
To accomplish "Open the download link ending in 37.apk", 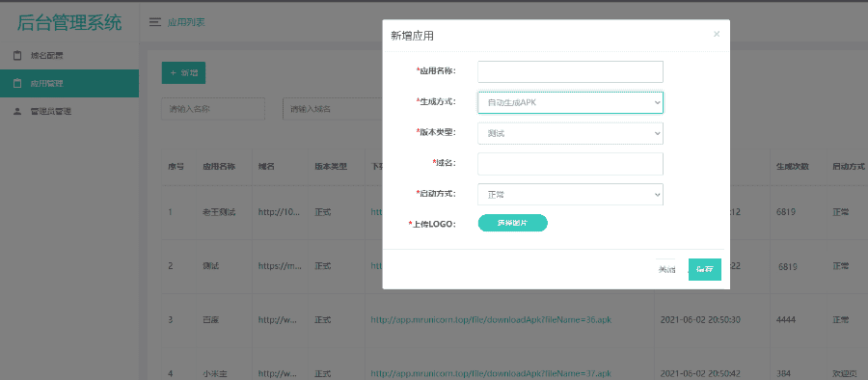I will 491,373.
